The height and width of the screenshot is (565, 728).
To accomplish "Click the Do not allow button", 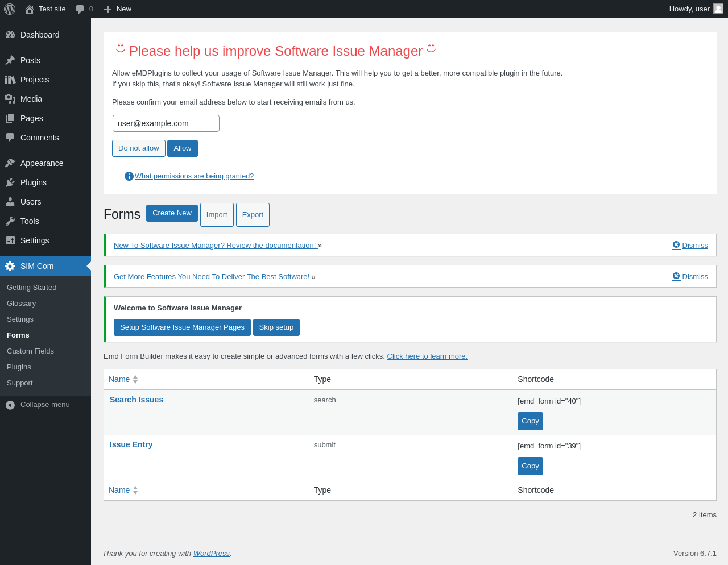I will coord(139,148).
